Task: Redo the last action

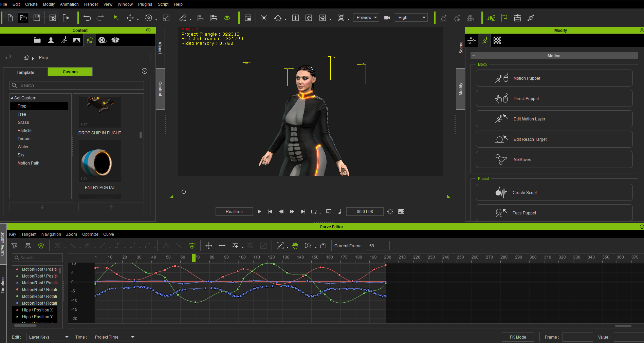Action: [100, 18]
